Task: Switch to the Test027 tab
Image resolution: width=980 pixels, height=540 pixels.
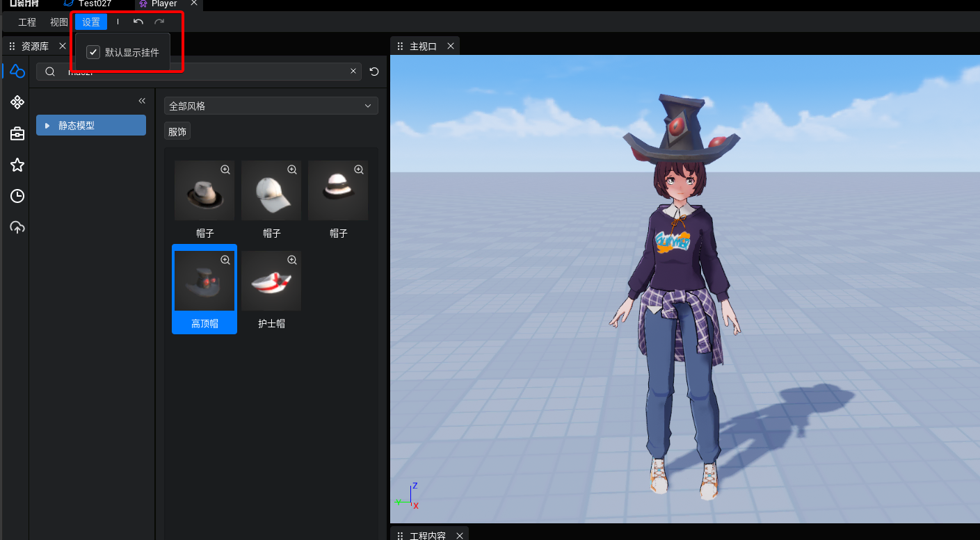Action: pyautogui.click(x=95, y=3)
